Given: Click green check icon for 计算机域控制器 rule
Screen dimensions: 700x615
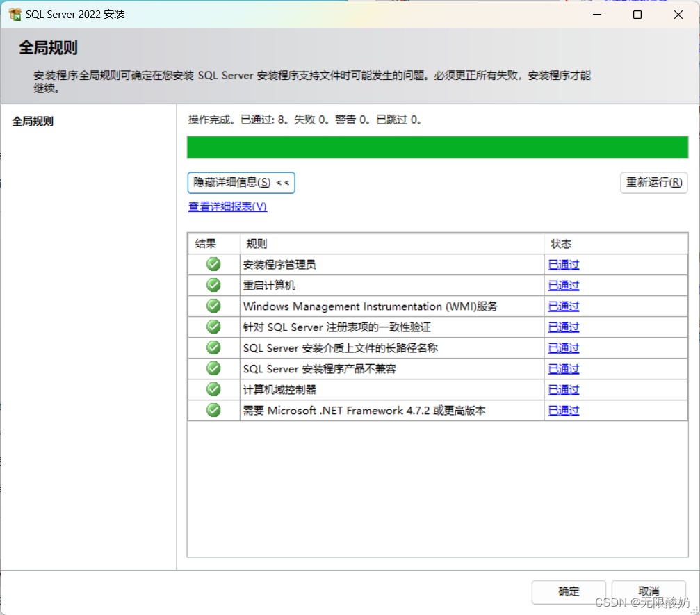Looking at the screenshot, I should click(213, 389).
